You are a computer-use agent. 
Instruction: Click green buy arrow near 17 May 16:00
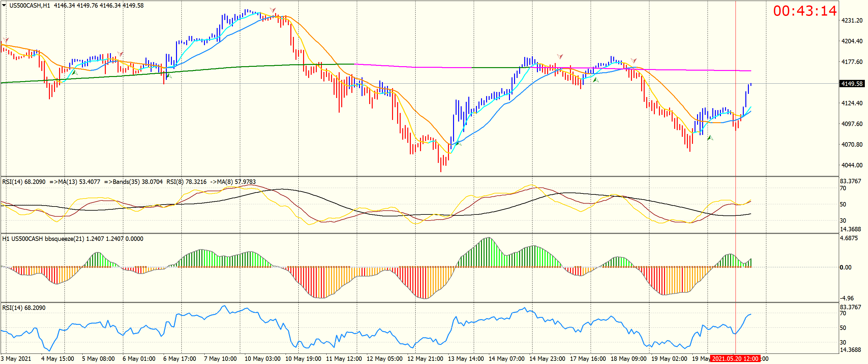[x=596, y=80]
